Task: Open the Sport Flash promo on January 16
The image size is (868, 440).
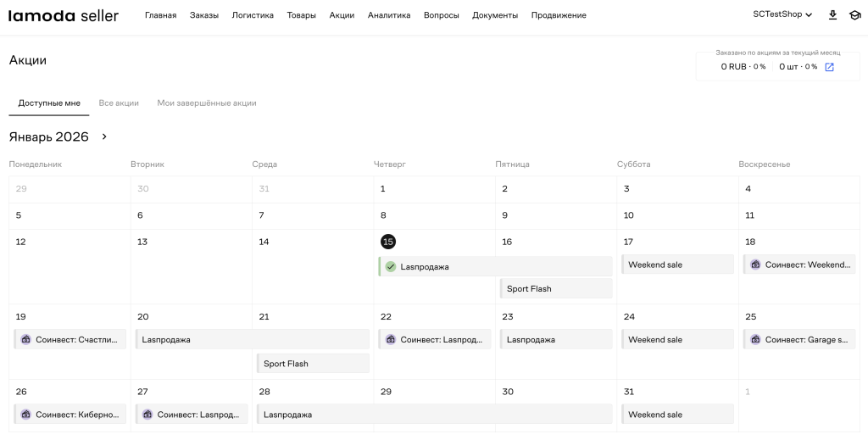Action: tap(555, 289)
